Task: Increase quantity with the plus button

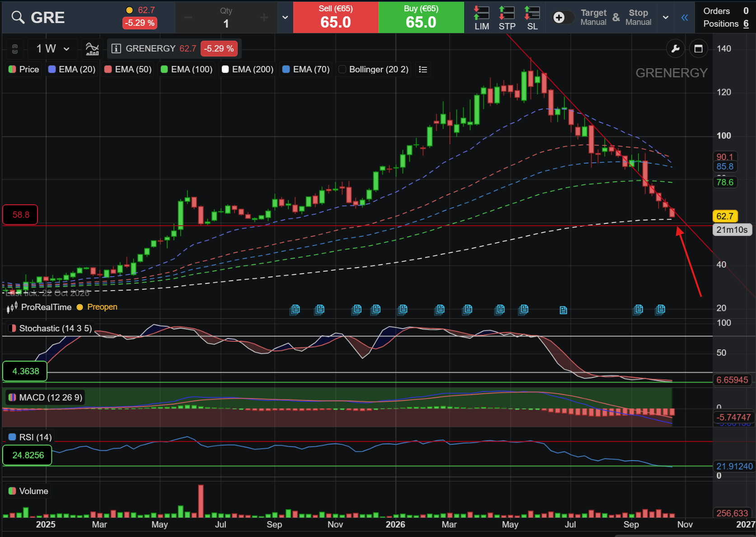Action: [x=264, y=18]
